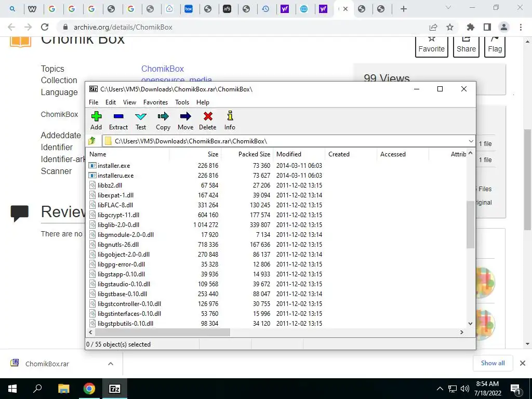Open File Explorer from taskbar
The height and width of the screenshot is (399, 532).
tap(63, 389)
